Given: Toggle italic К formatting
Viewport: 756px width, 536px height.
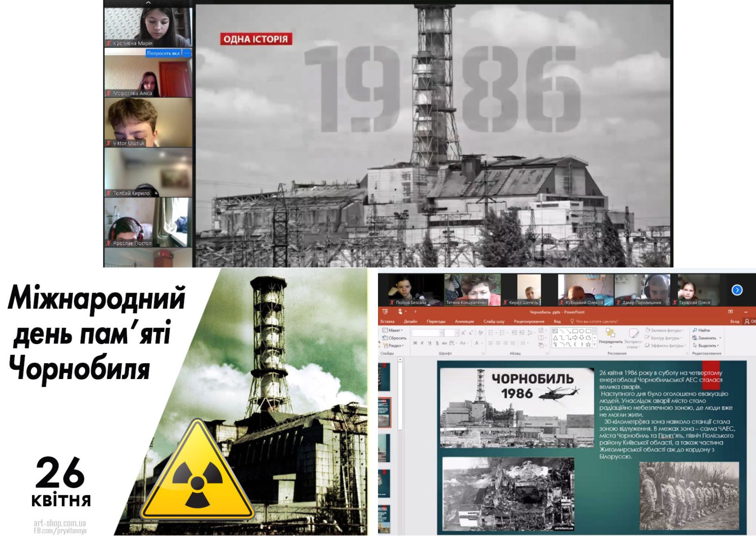Looking at the screenshot, I should tap(423, 343).
